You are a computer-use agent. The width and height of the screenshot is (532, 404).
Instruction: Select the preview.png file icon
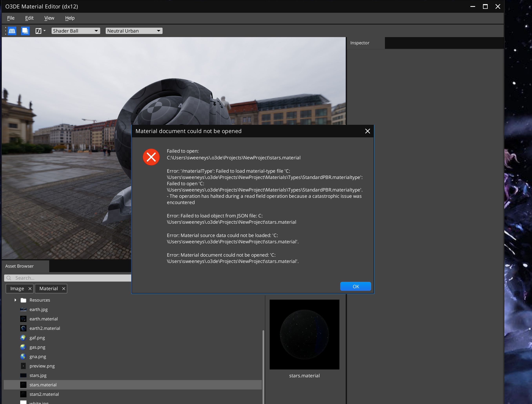[23, 366]
